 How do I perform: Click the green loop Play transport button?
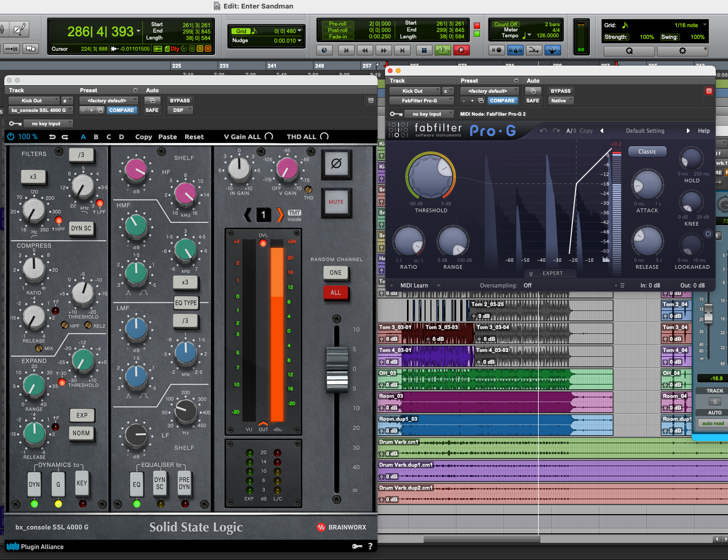[443, 50]
